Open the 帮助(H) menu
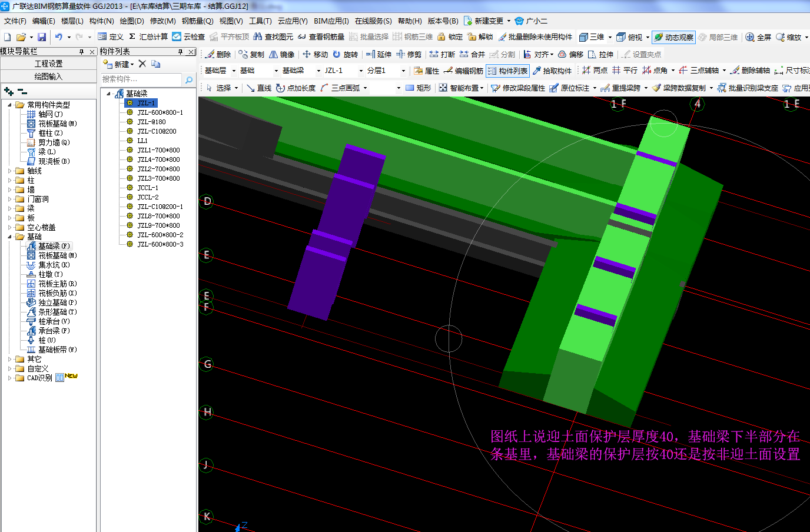810x532 pixels. tap(410, 21)
